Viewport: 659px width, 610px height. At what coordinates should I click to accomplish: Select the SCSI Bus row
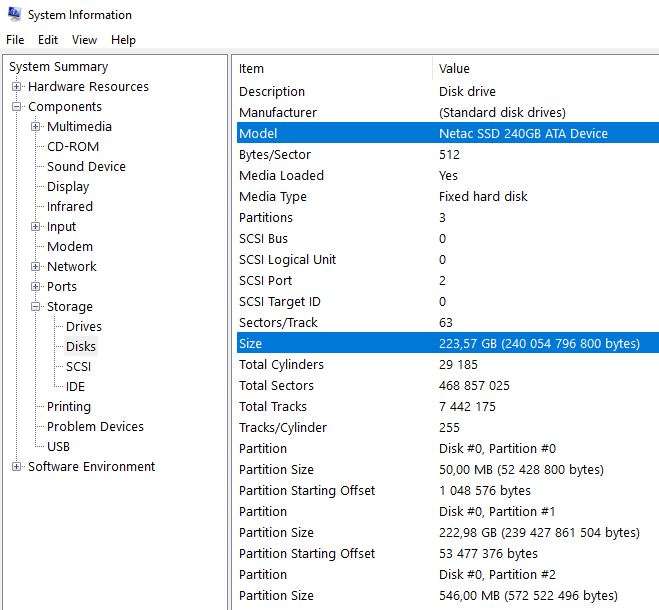point(448,239)
